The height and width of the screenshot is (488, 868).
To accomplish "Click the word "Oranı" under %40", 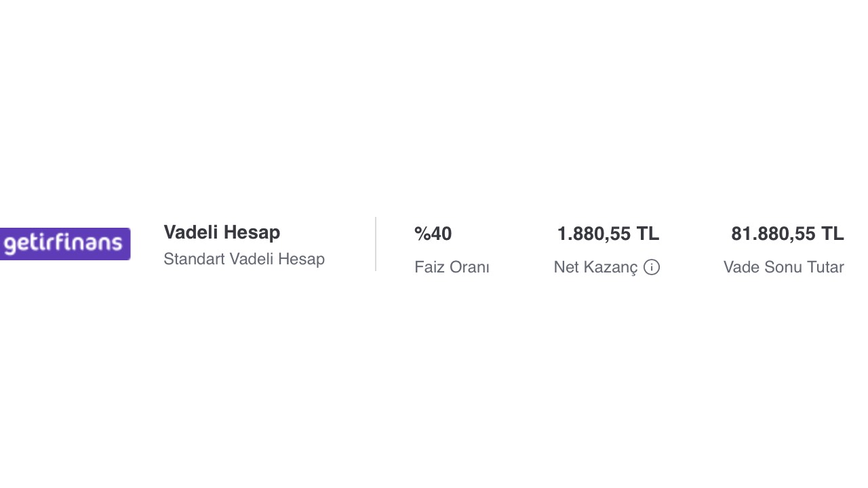I will click(x=469, y=267).
